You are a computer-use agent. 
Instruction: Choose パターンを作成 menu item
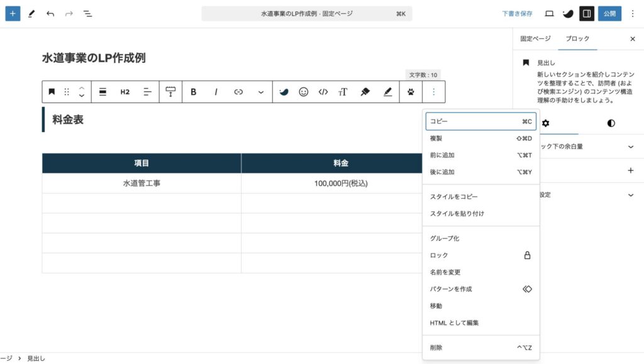click(481, 289)
